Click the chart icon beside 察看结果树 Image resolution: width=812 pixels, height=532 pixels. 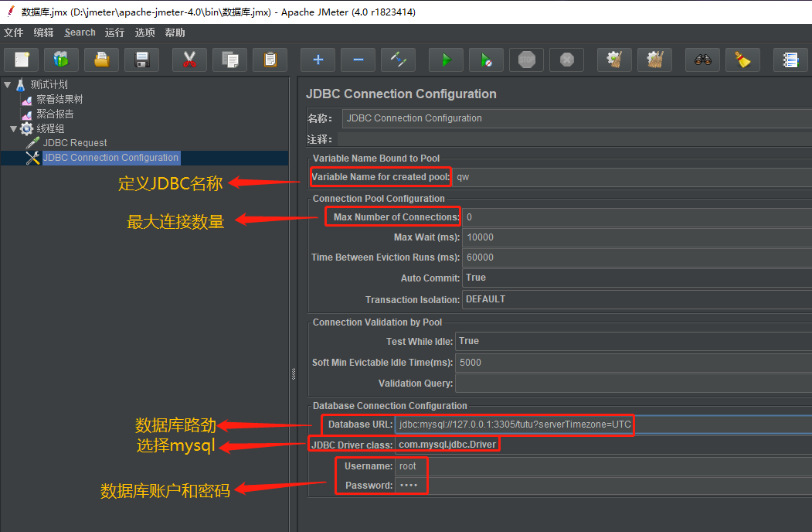(26, 100)
